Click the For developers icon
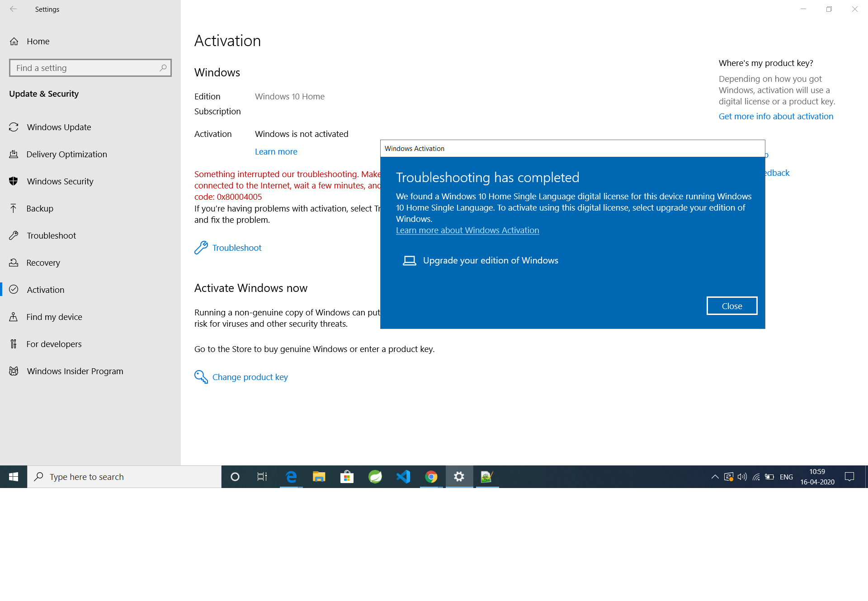The width and height of the screenshot is (868, 601). click(14, 344)
